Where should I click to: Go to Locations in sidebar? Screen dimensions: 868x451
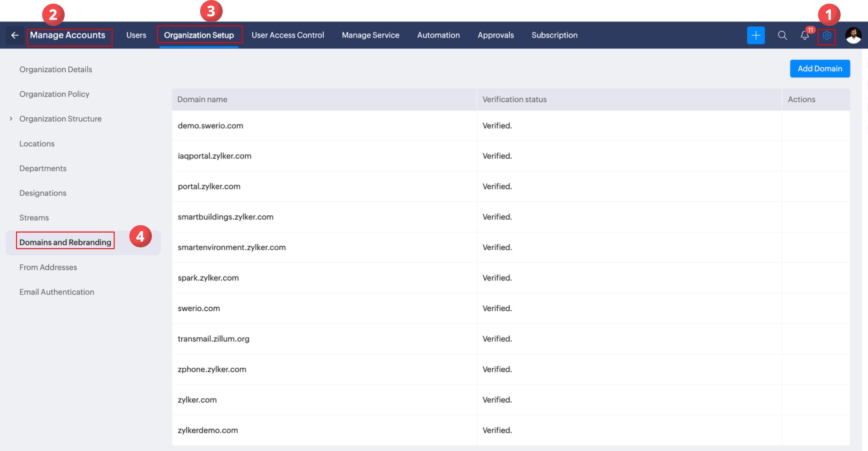tap(37, 143)
